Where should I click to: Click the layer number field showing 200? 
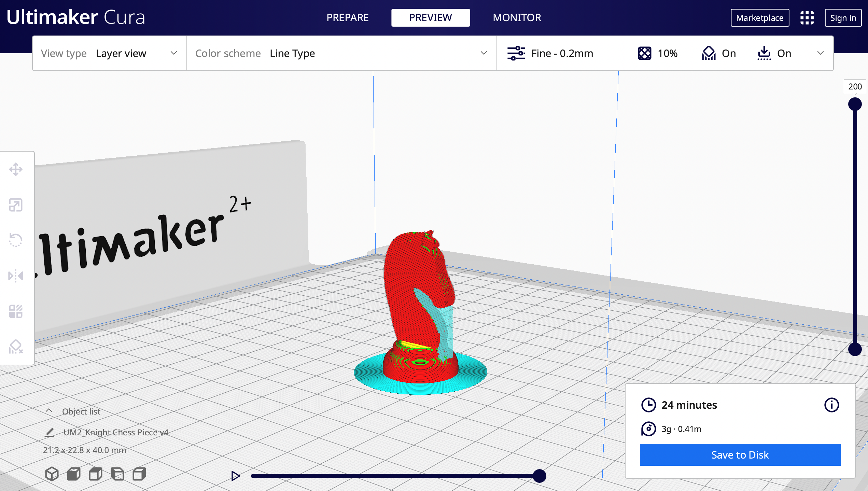pyautogui.click(x=855, y=86)
